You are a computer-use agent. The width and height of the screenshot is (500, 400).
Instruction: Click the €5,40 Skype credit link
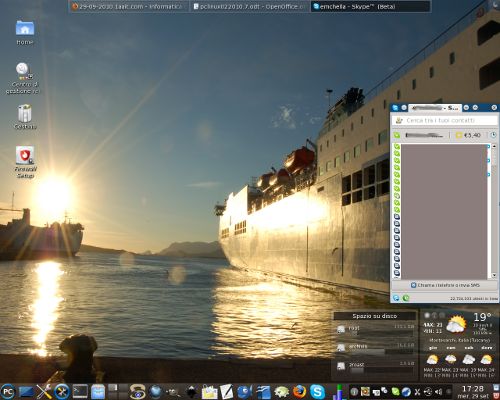pos(468,135)
